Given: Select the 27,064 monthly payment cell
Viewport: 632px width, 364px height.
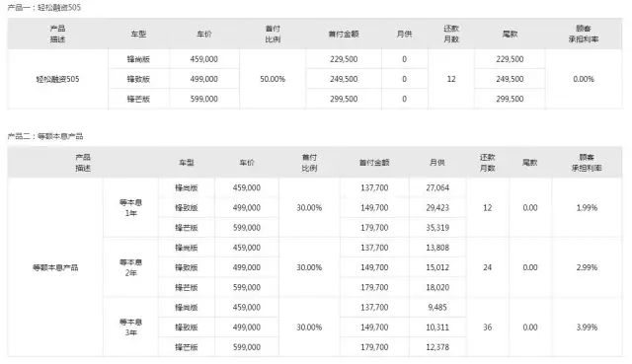Looking at the screenshot, I should pyautogui.click(x=437, y=187).
